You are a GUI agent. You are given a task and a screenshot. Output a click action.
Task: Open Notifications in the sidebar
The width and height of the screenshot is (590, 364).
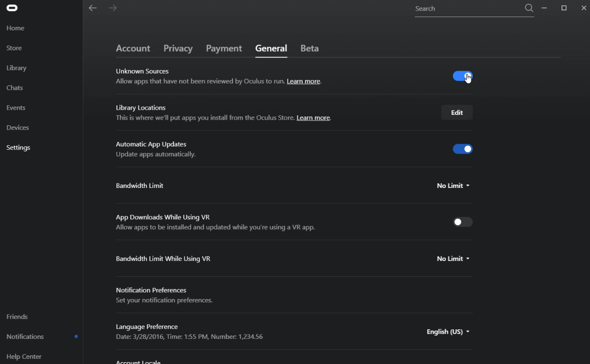(x=25, y=336)
